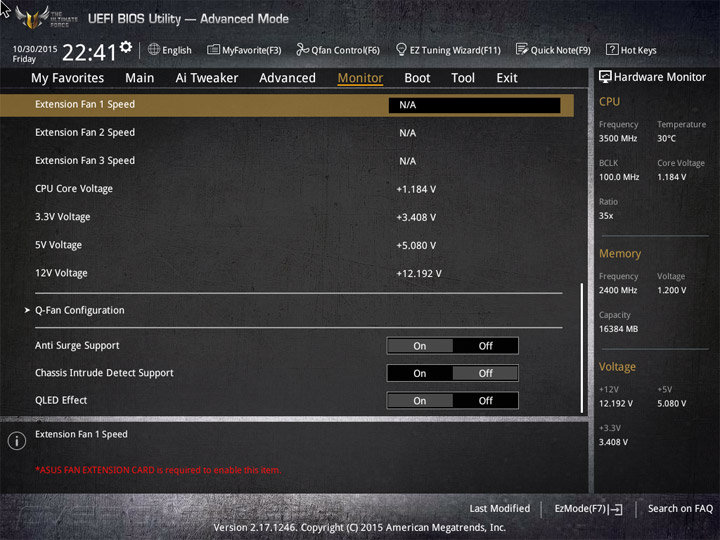Click the +12.192 V value

tap(419, 274)
